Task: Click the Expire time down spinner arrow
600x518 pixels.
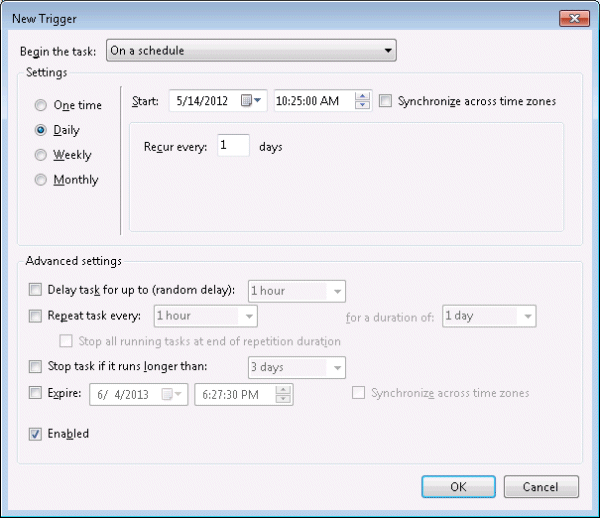Action: pos(283,399)
